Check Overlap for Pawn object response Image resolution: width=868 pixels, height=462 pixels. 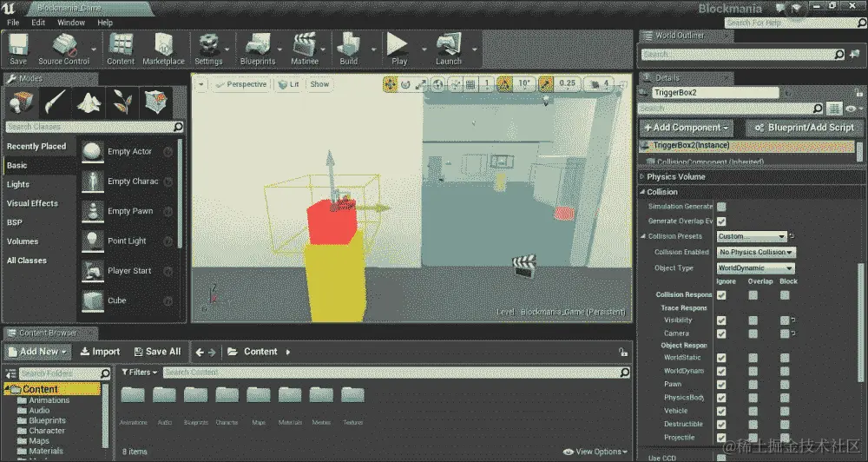753,385
